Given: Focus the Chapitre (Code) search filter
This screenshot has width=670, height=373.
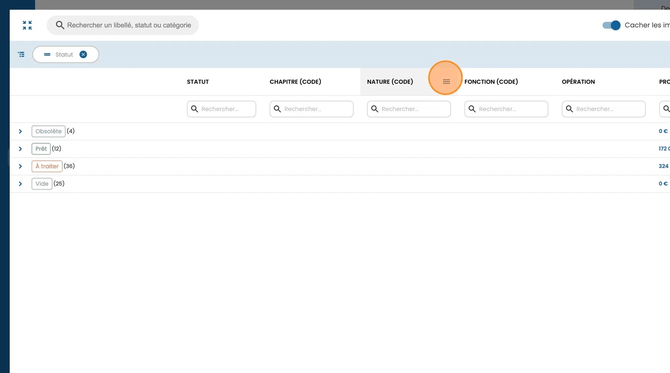Looking at the screenshot, I should (x=311, y=109).
